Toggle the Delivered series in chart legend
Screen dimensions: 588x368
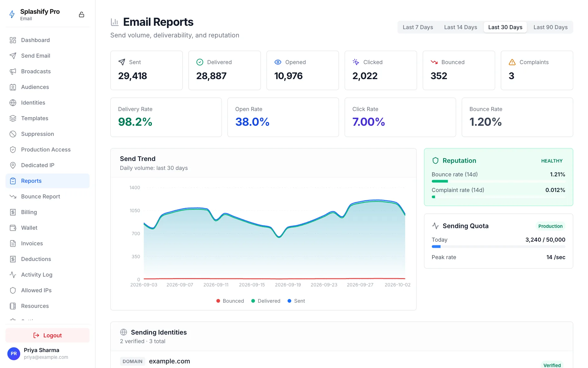coord(266,301)
